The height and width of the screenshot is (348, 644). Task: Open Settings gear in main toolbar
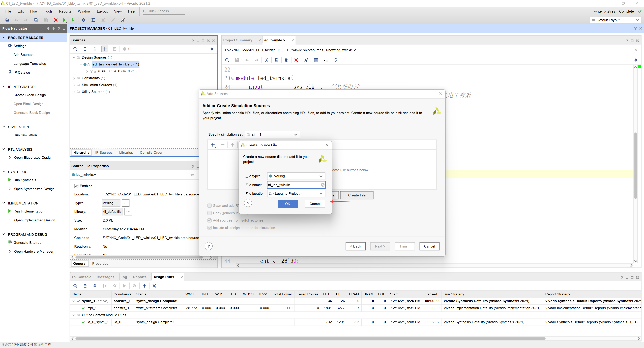[x=83, y=20]
